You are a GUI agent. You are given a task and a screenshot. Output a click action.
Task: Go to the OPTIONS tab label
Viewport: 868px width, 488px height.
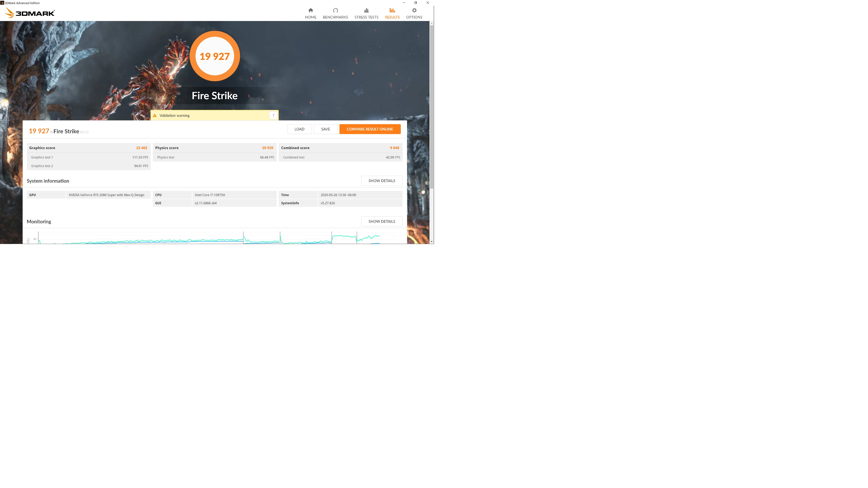pyautogui.click(x=414, y=17)
